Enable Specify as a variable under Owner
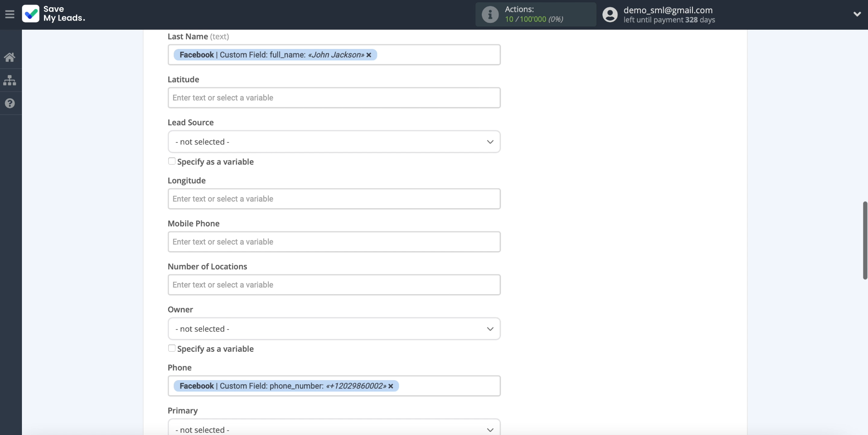 172,348
